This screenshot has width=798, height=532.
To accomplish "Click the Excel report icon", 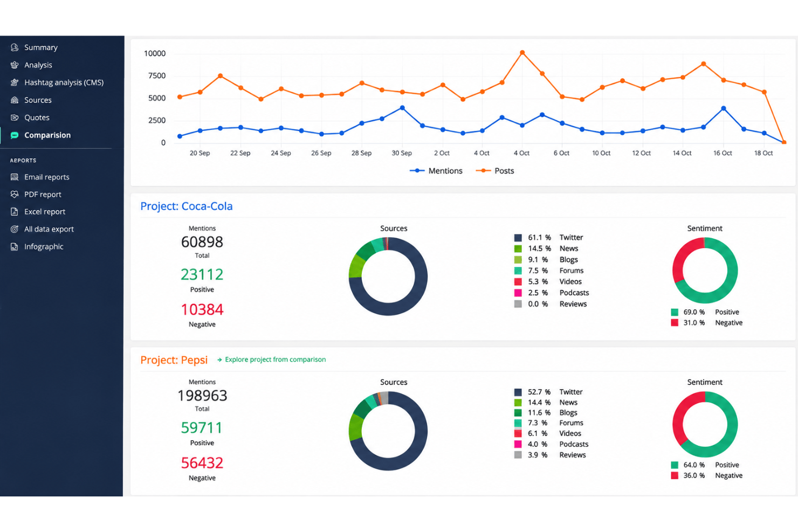I will tap(15, 212).
